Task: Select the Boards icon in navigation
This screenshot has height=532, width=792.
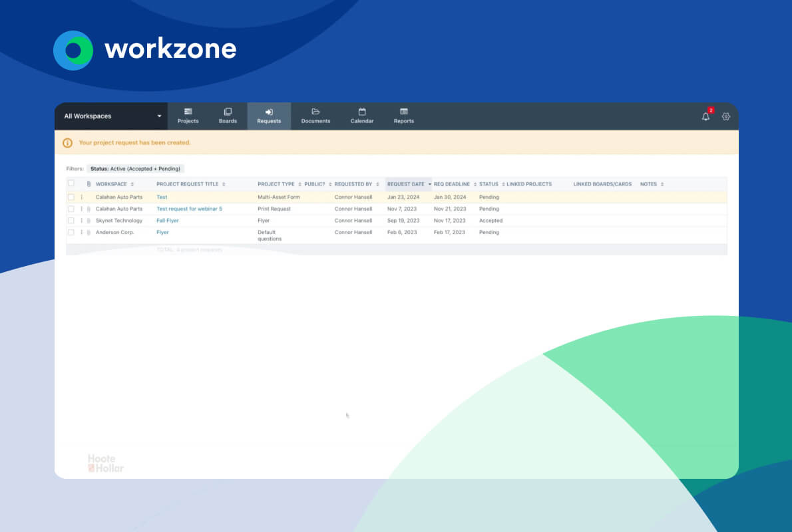Action: pyautogui.click(x=228, y=112)
